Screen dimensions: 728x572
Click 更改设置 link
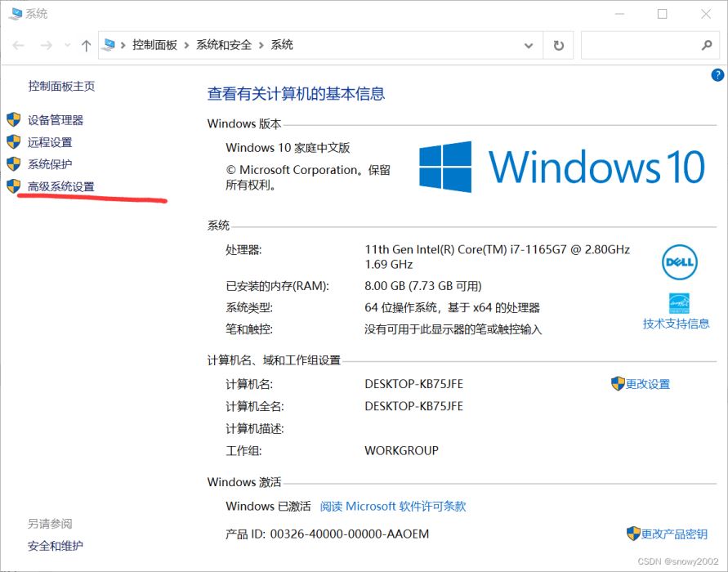[x=648, y=384]
